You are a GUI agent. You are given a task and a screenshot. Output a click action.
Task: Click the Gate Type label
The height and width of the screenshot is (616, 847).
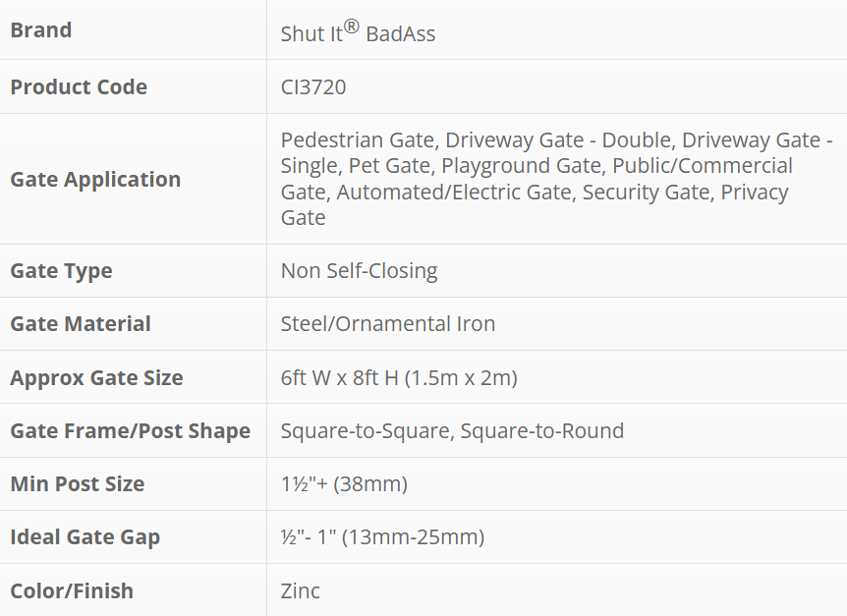pos(61,271)
